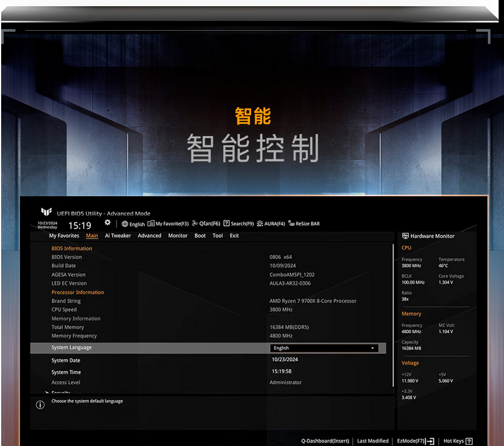Click +5V voltage value 5.060 V
This screenshot has width=504, height=446.
[445, 381]
